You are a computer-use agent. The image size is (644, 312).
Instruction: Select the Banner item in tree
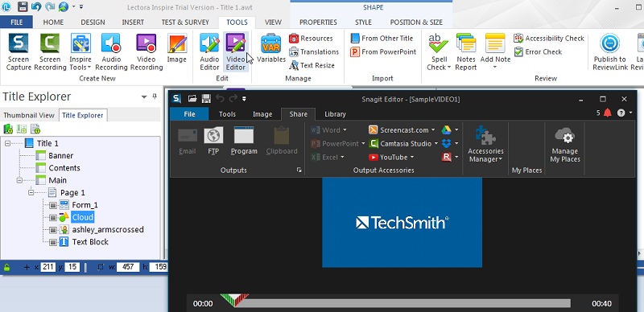click(x=61, y=155)
